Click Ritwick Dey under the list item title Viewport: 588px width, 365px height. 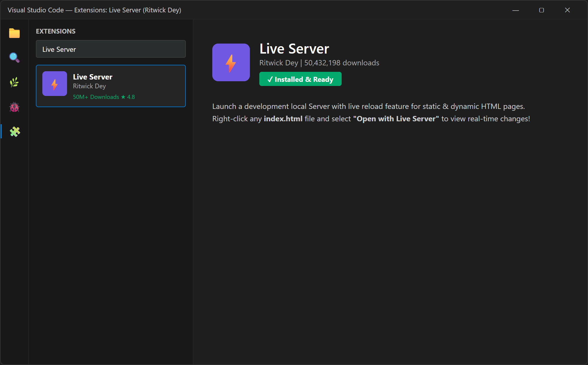[89, 86]
